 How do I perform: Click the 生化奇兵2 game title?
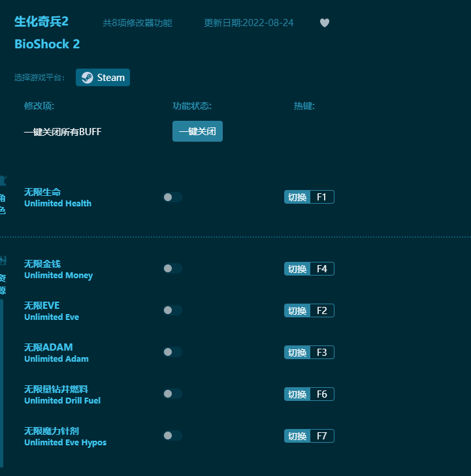41,22
